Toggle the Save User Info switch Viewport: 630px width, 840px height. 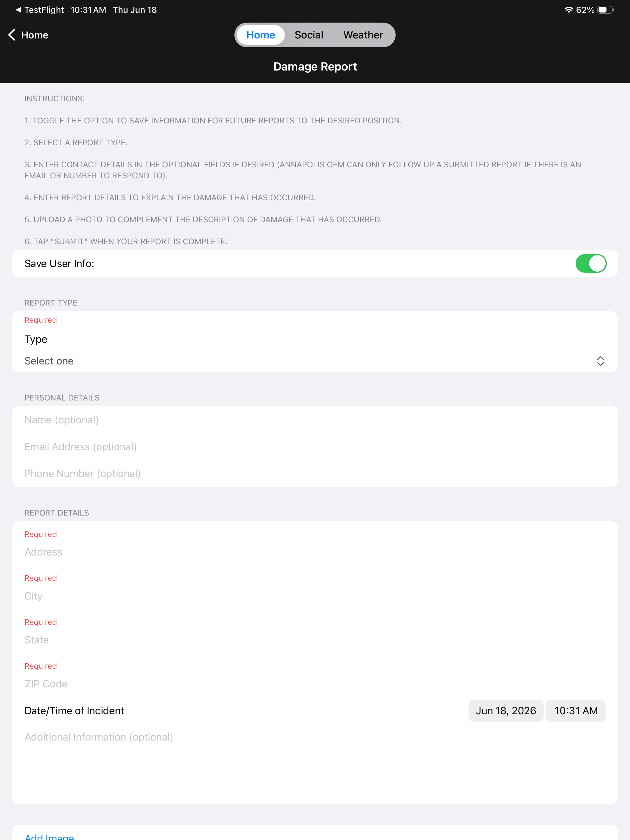[x=591, y=263]
